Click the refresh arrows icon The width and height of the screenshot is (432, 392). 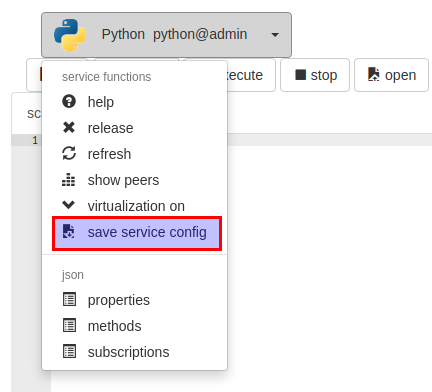(x=69, y=153)
